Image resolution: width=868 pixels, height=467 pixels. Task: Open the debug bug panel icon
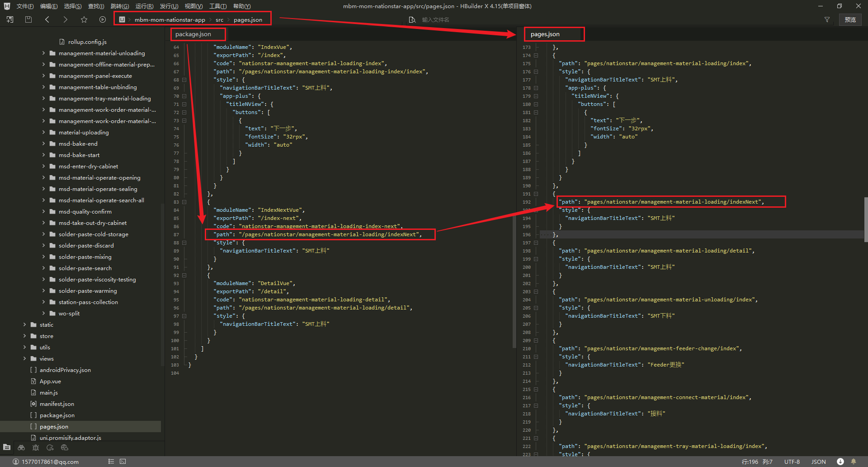click(x=36, y=448)
